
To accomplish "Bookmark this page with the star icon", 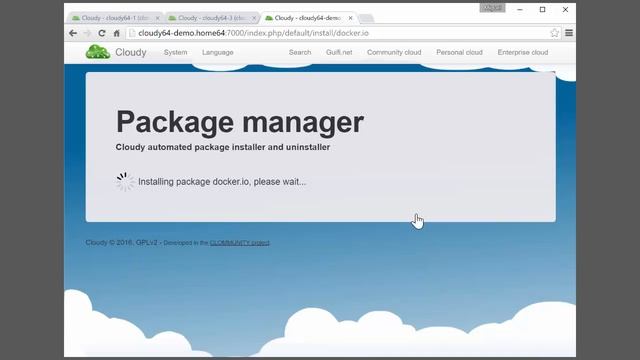I will coord(554,33).
